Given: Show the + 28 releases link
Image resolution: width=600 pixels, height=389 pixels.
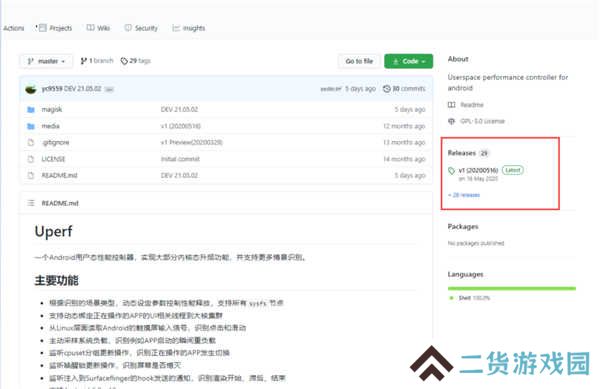Looking at the screenshot, I should (x=464, y=195).
